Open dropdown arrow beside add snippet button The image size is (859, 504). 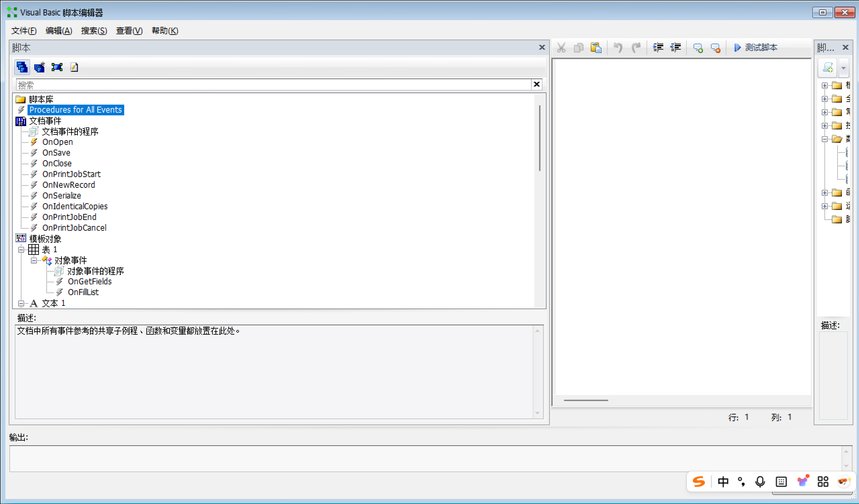843,68
